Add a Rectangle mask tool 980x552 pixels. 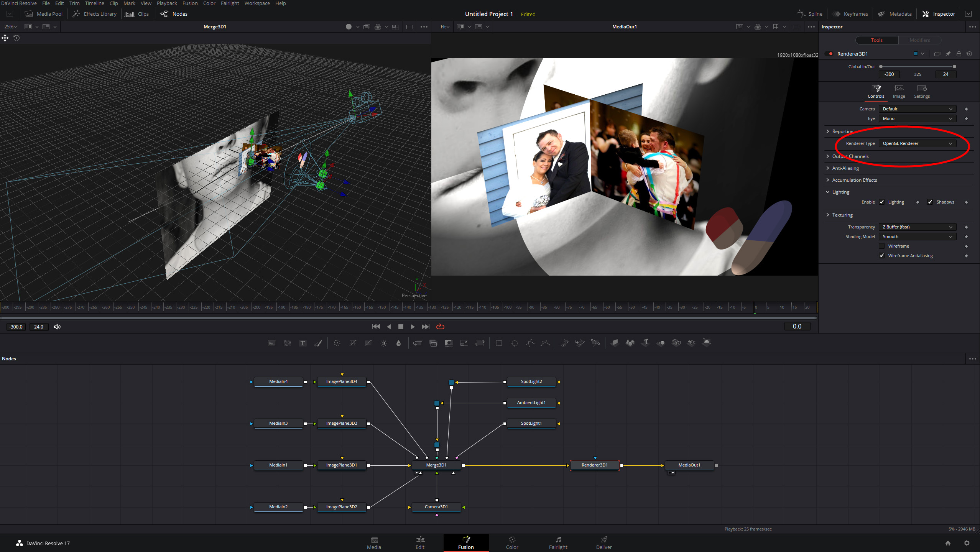click(499, 343)
